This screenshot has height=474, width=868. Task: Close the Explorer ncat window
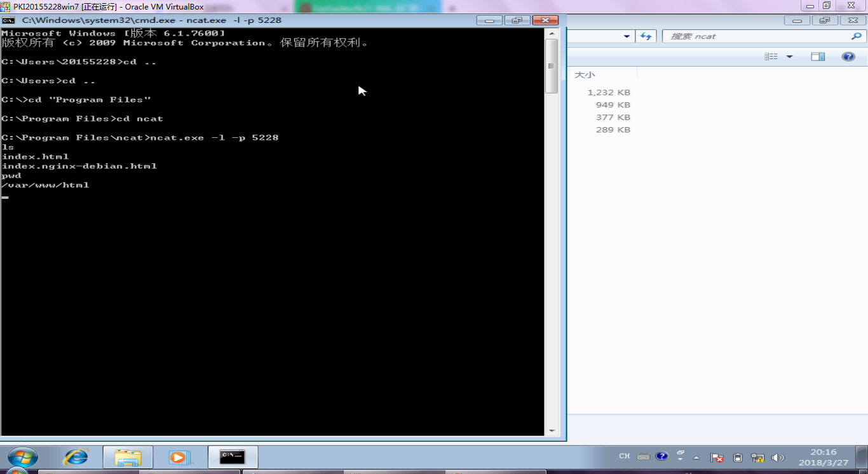pos(853,20)
